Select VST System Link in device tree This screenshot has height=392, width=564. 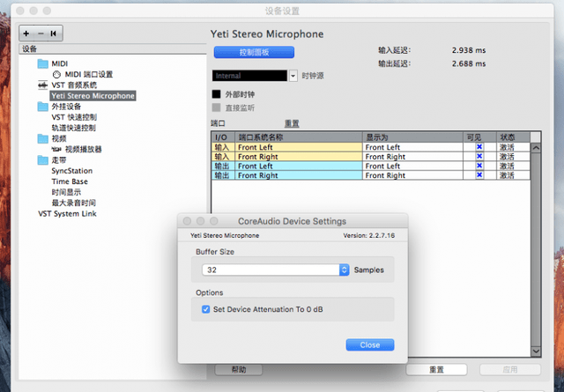pyautogui.click(x=67, y=214)
